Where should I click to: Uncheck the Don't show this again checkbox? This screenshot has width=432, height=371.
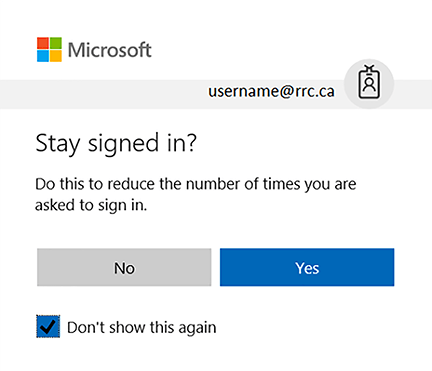[48, 327]
